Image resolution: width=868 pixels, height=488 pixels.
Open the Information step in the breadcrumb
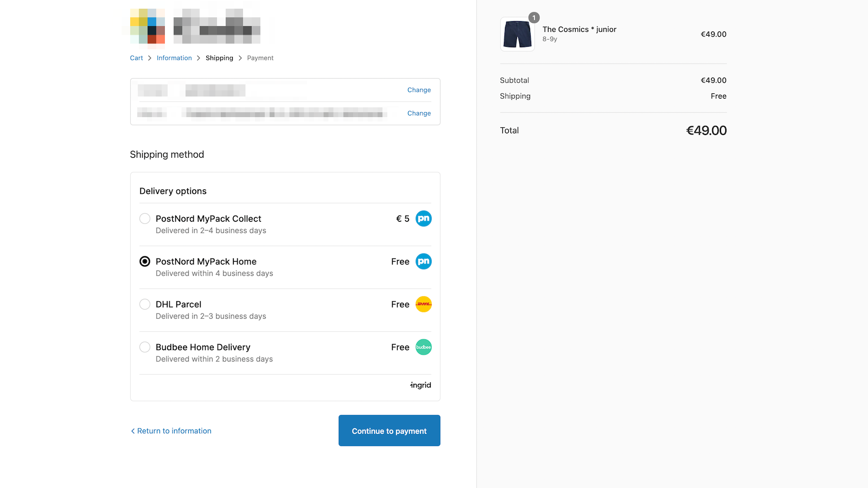coord(174,57)
